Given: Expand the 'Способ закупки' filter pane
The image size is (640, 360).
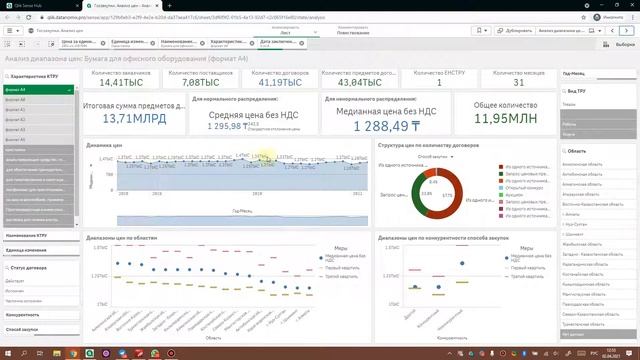Looking at the screenshot, I should click(x=41, y=329).
